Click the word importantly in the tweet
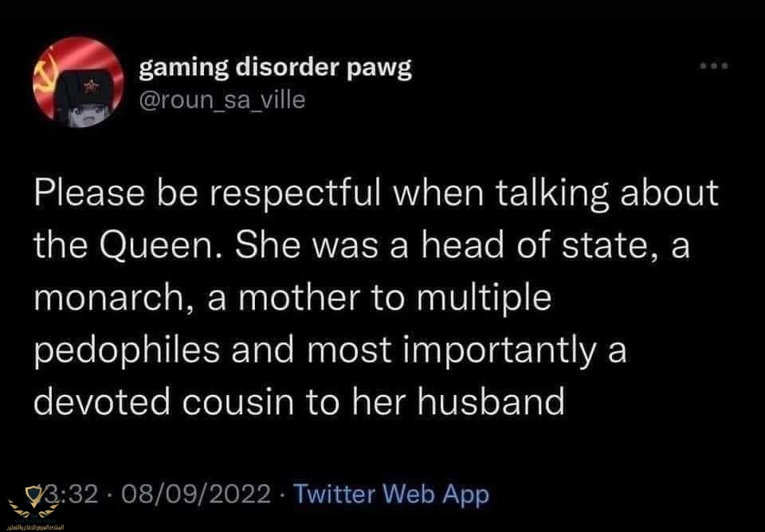The width and height of the screenshot is (765, 532). [500, 351]
